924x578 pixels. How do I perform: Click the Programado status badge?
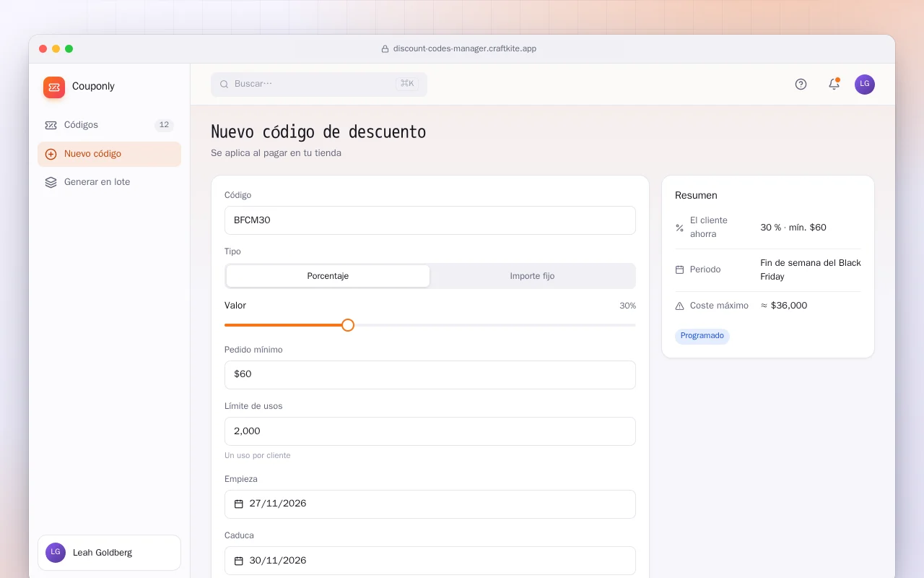702,336
